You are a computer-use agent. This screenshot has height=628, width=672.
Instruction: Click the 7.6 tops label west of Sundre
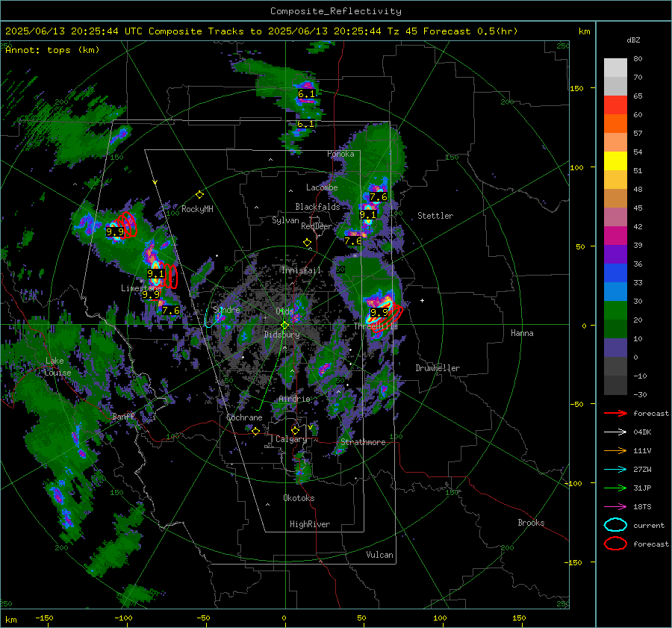point(170,310)
